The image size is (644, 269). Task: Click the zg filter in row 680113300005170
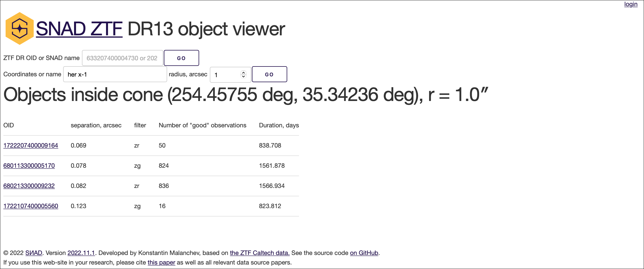point(137,166)
